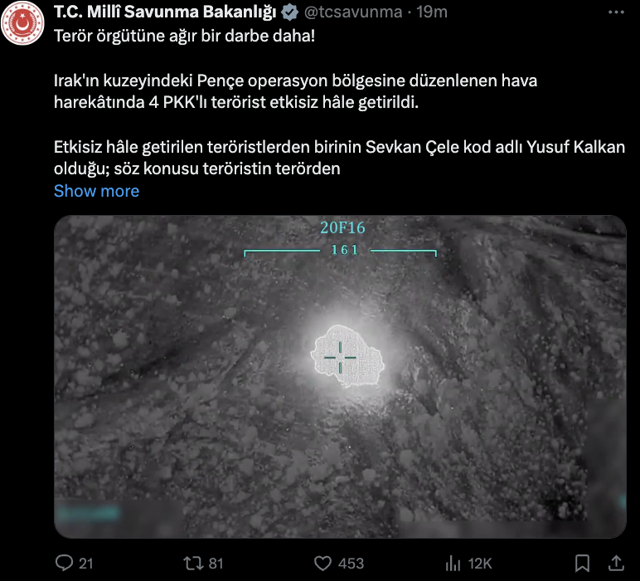Click the crosshair at the video center
Image resolution: width=640 pixels, height=581 pixels.
341,353
